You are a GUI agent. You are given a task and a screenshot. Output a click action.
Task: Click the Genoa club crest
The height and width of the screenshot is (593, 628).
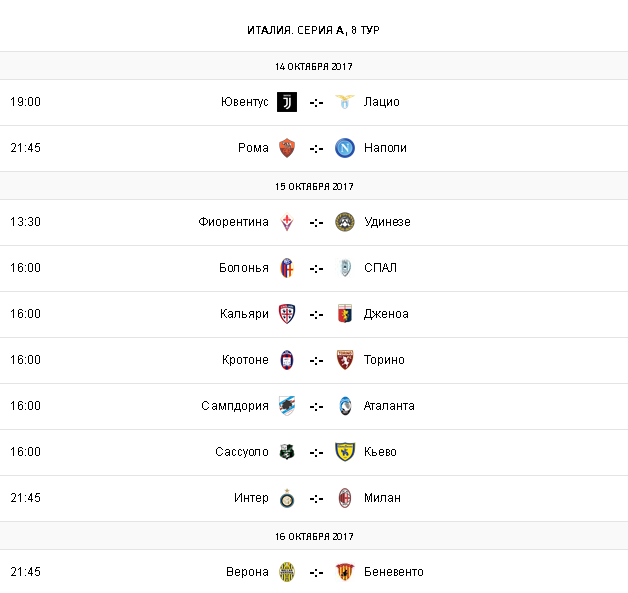click(x=345, y=314)
